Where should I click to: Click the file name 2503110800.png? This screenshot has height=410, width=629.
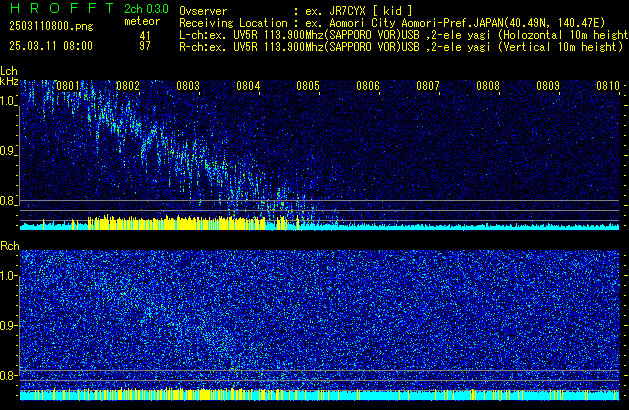51,26
